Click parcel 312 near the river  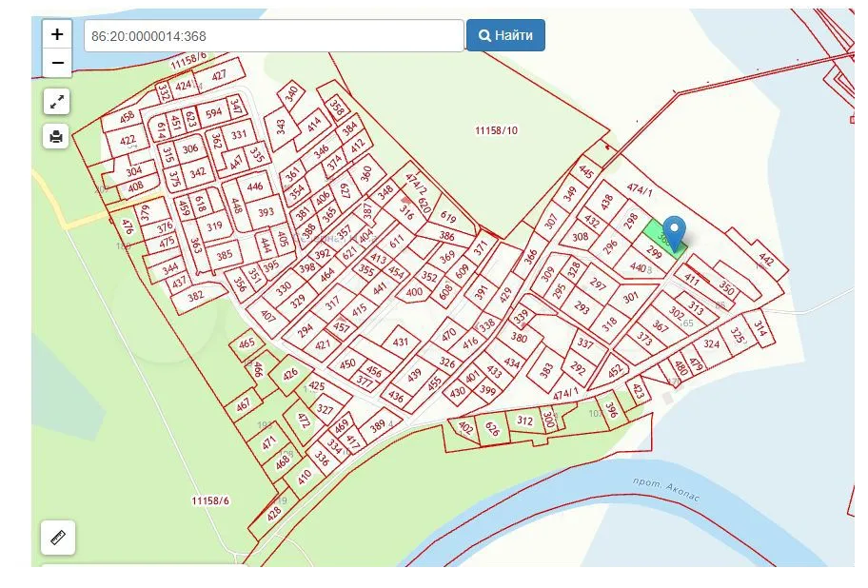(524, 421)
